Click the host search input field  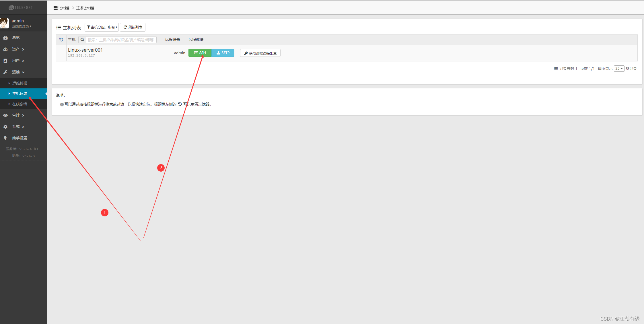pyautogui.click(x=121, y=40)
